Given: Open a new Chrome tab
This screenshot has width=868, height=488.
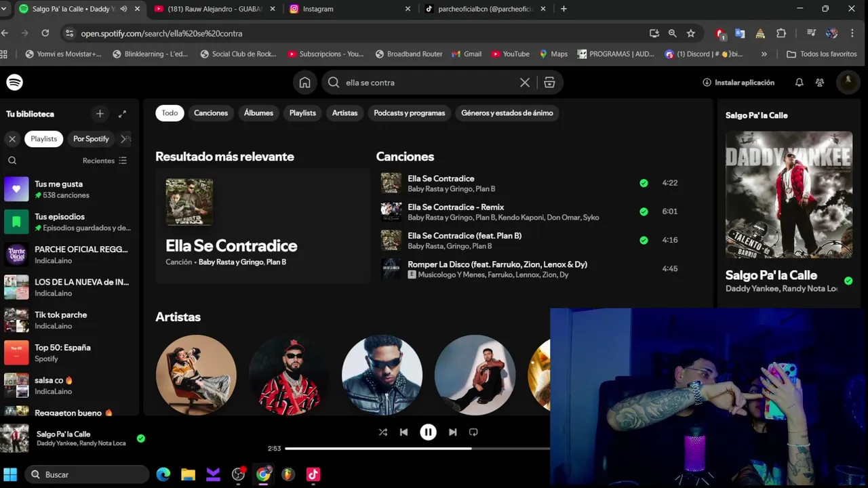Looking at the screenshot, I should pos(564,9).
